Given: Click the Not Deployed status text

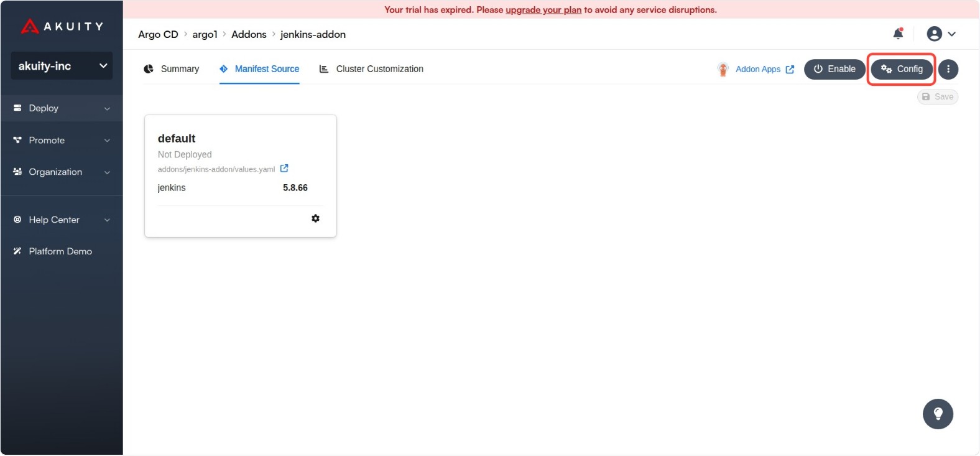Looking at the screenshot, I should point(185,155).
